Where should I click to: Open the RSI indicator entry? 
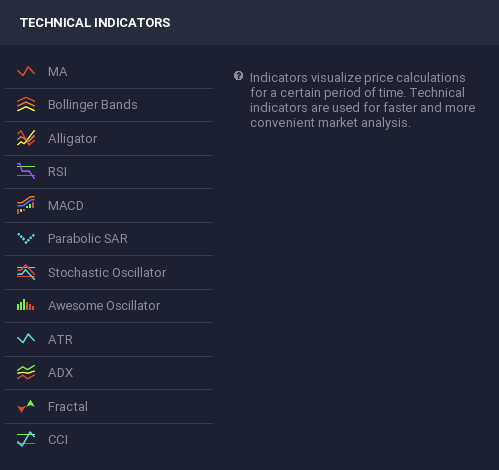click(x=109, y=172)
